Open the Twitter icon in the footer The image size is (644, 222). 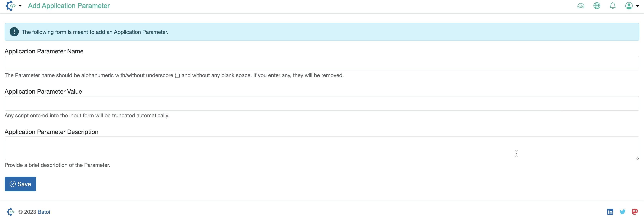623,212
